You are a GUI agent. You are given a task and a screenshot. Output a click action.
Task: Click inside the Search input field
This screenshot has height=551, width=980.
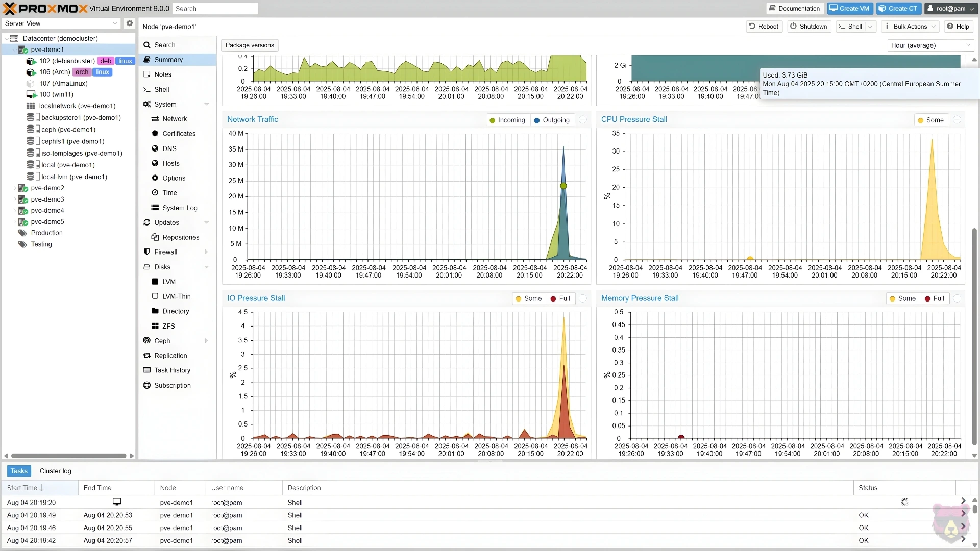[215, 8]
